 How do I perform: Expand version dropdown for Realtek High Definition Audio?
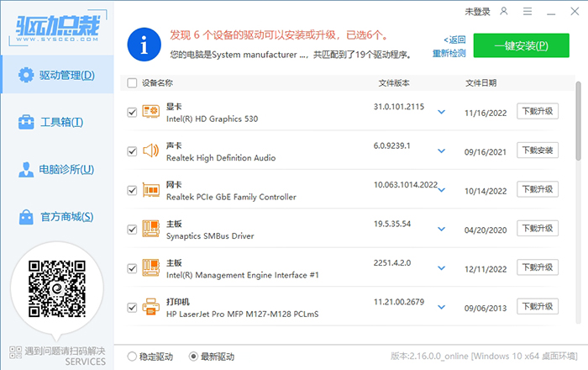coord(442,151)
